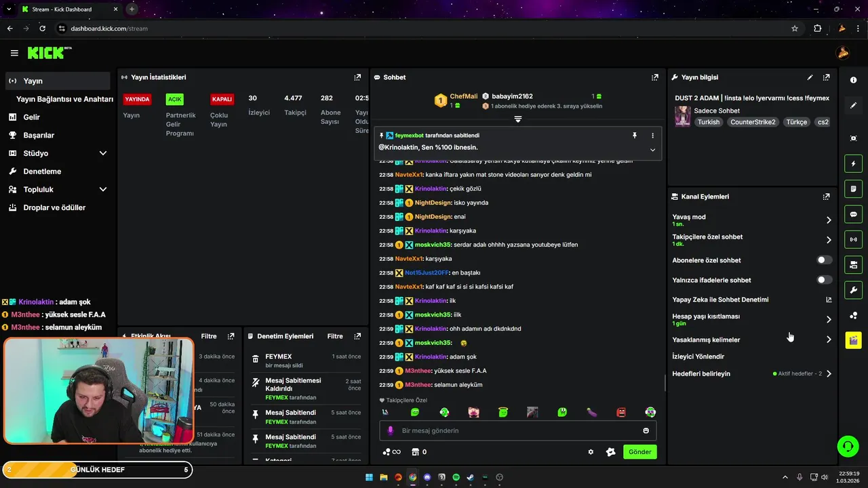Open Takipçilere özel sohbet arrow
Viewport: 868px width, 488px height.
click(829, 240)
